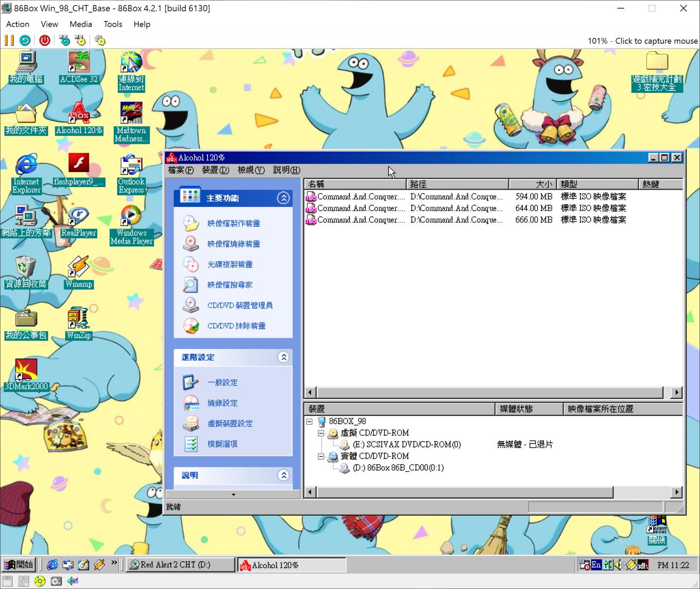Viewport: 700px width, 589px height.
Task: Collapse the 進階設定 panel
Action: pos(283,357)
